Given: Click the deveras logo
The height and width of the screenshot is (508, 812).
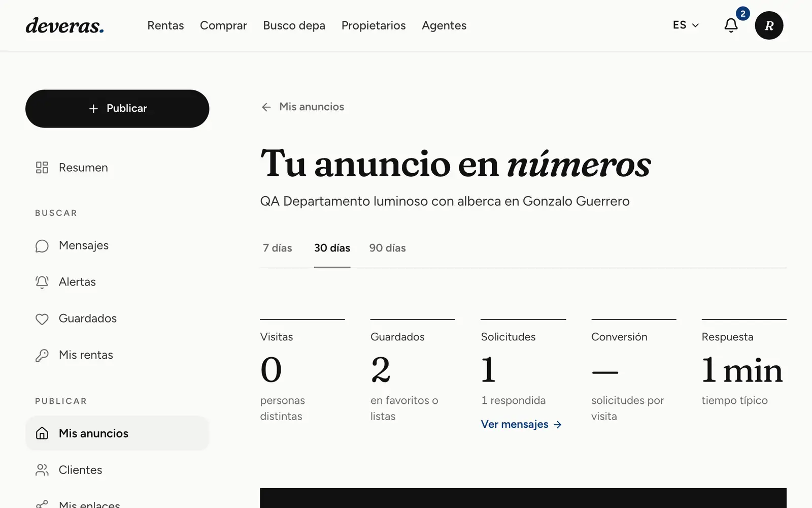Looking at the screenshot, I should point(65,25).
